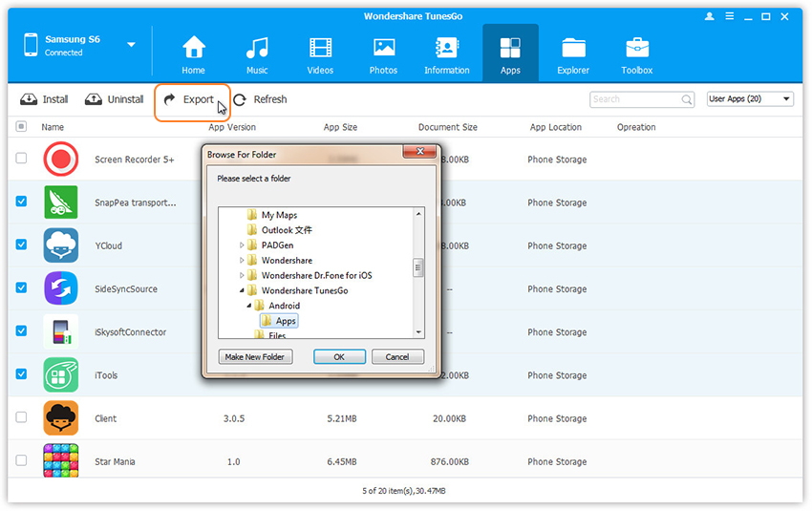
Task: Go to the Photos section icon
Action: 384,48
